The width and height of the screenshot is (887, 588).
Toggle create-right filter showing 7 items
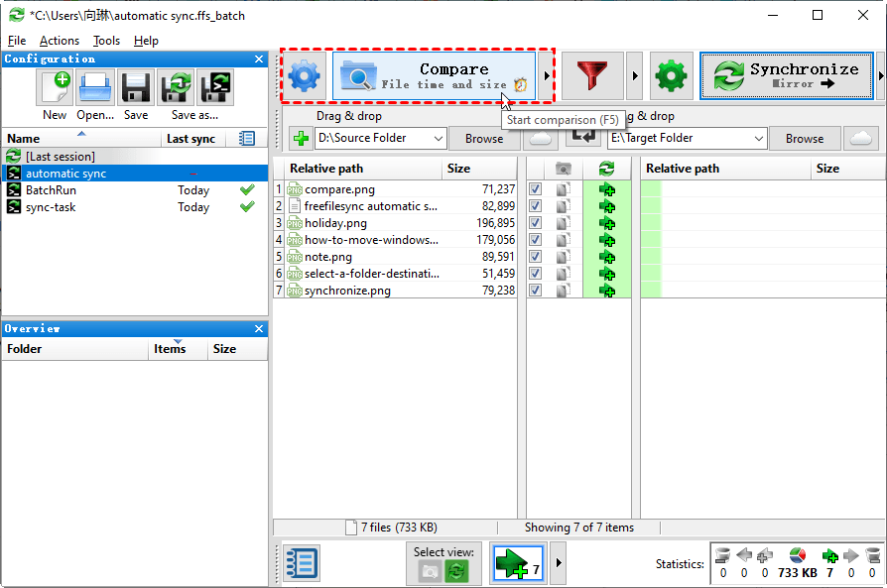(519, 562)
